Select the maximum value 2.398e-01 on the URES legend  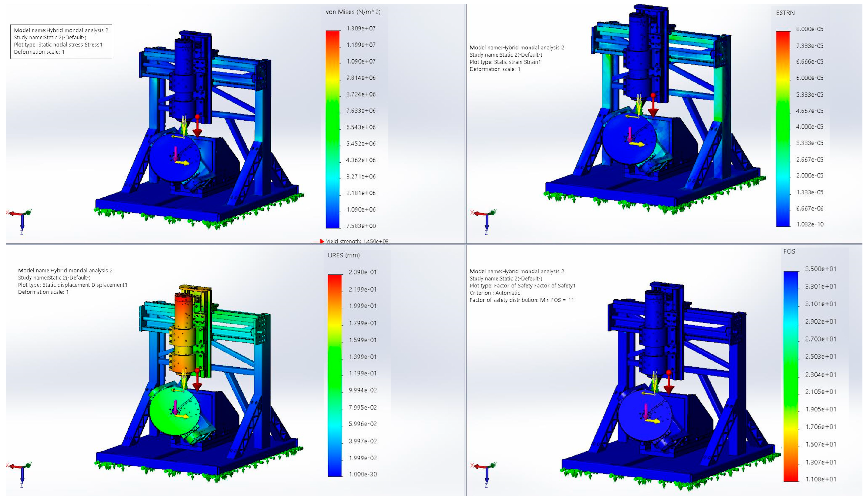[x=362, y=272]
